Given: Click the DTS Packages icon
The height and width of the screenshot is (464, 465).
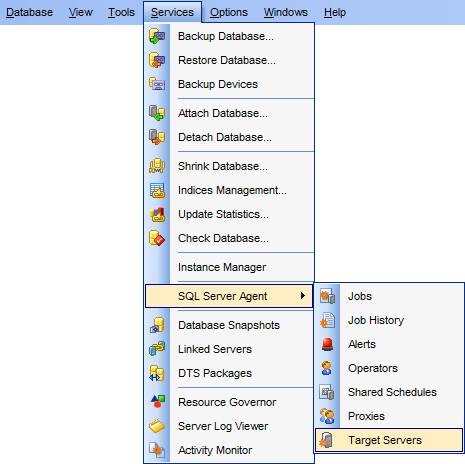Looking at the screenshot, I should [157, 373].
